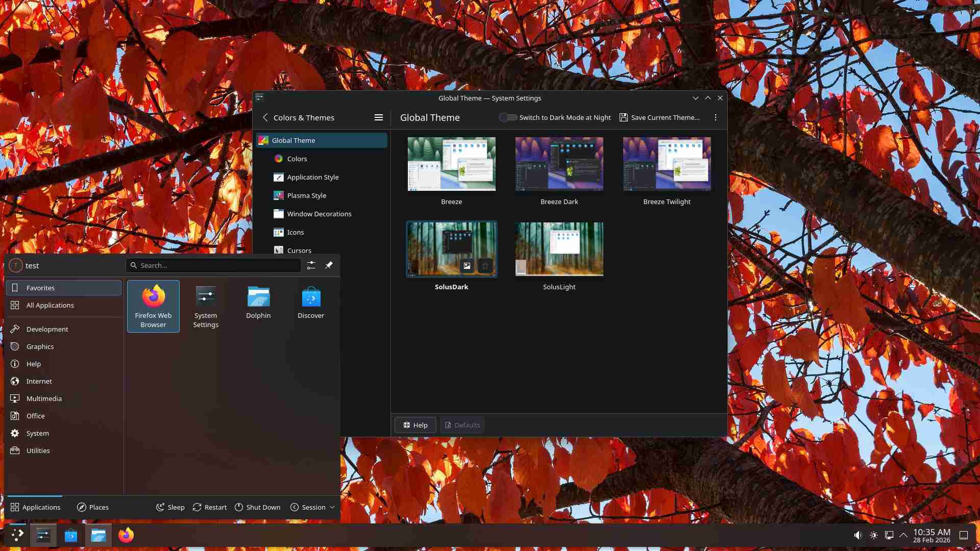
Task: Open the volume icon in system tray
Action: [x=858, y=535]
